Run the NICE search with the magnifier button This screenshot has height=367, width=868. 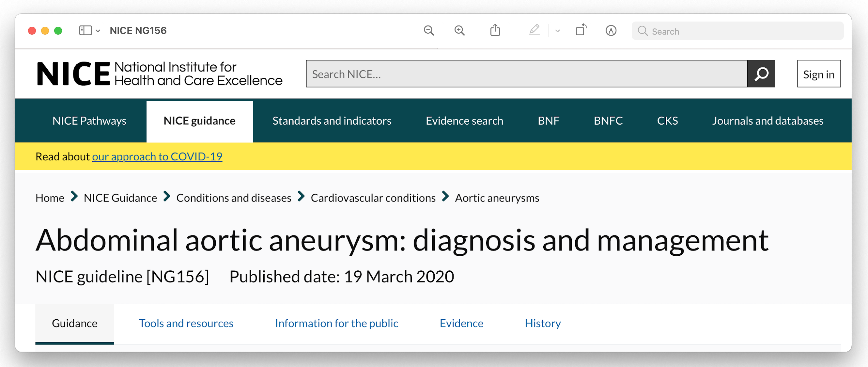(761, 73)
